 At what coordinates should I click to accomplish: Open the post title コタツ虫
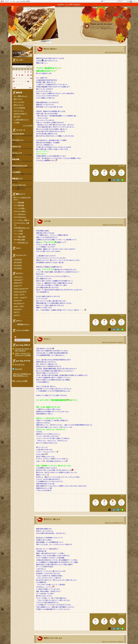47,221
